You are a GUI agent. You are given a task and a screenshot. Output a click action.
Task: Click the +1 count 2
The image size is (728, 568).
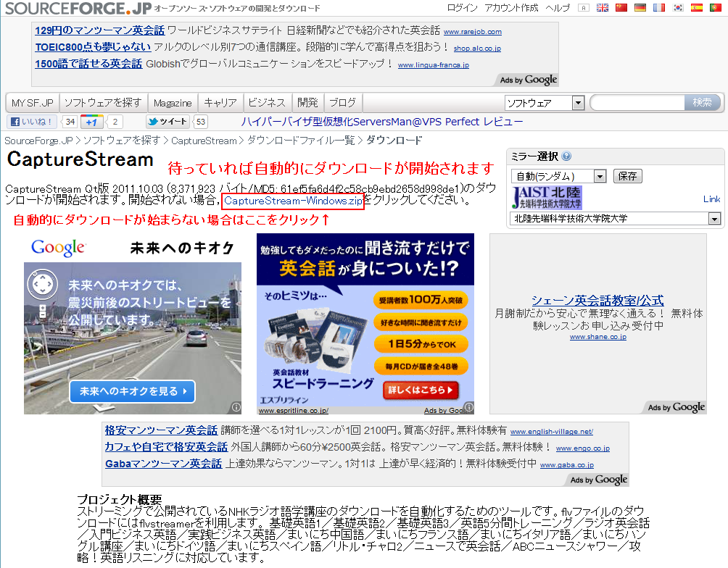tap(115, 122)
